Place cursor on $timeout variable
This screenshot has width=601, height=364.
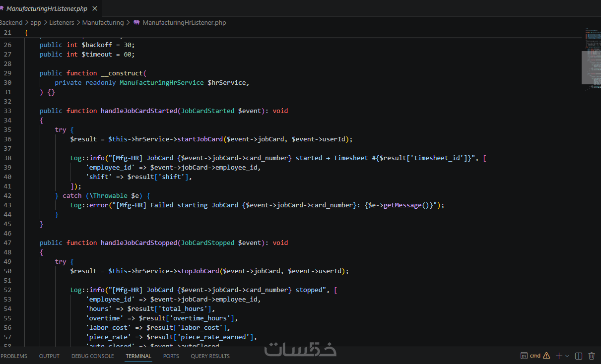pos(97,54)
